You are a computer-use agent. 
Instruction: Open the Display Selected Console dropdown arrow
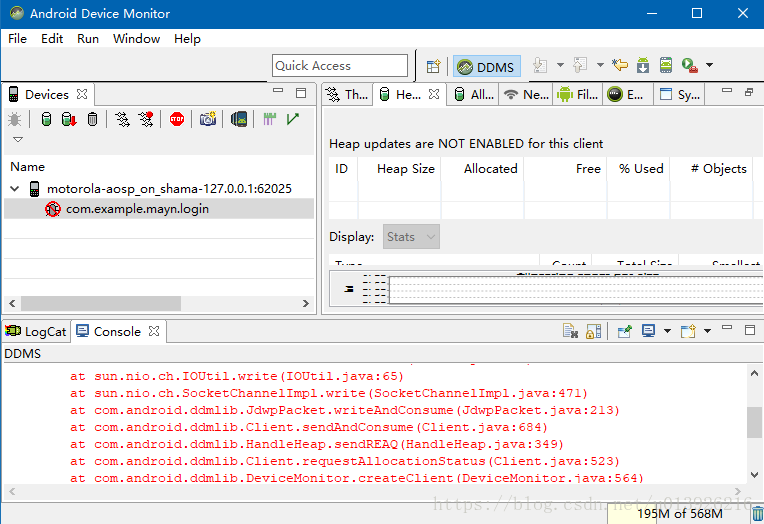tap(668, 331)
